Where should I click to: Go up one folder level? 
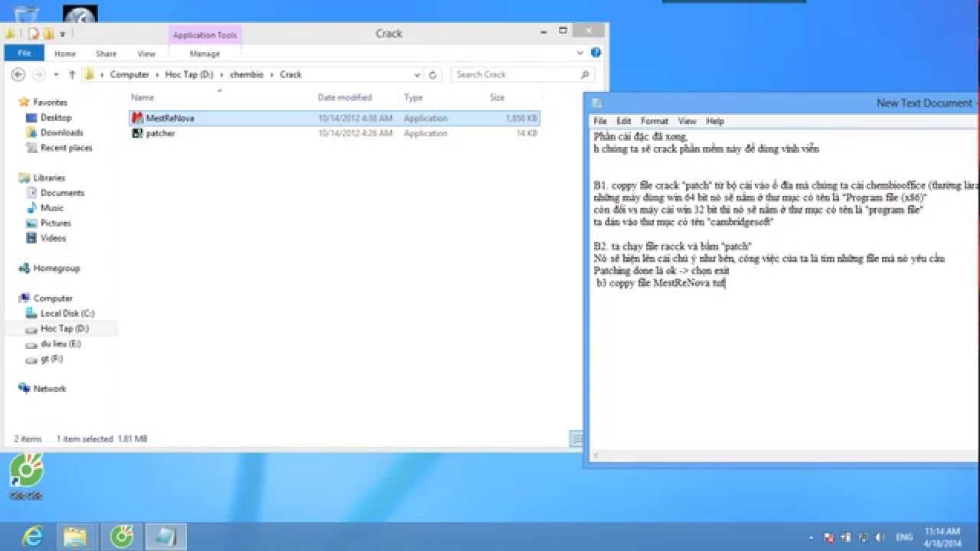coord(72,74)
